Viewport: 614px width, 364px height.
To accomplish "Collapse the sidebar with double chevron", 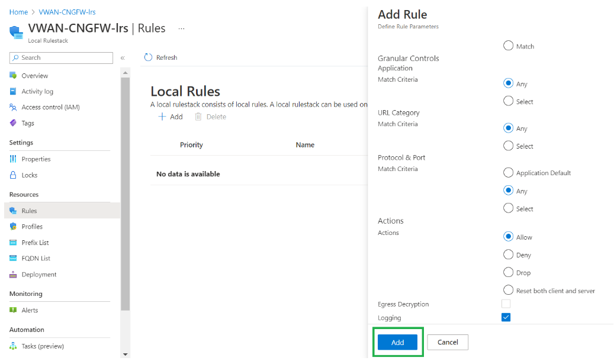I will [123, 58].
